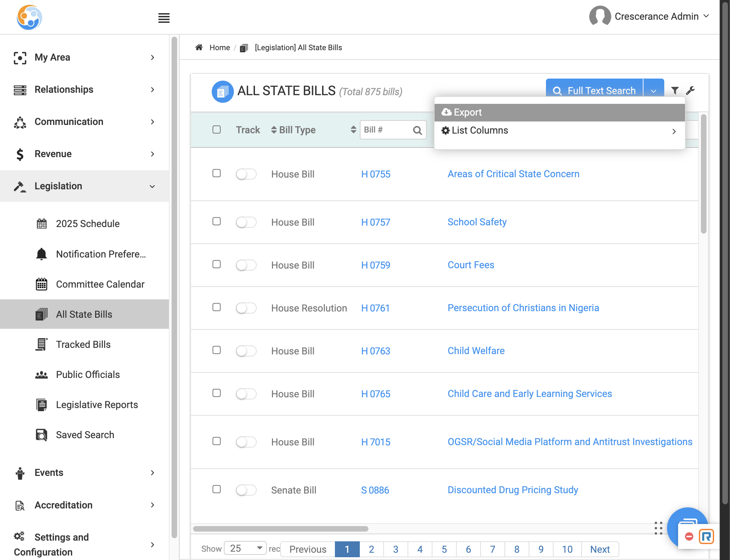730x560 pixels.
Task: Toggle tracking for bill H 0757
Action: point(246,222)
